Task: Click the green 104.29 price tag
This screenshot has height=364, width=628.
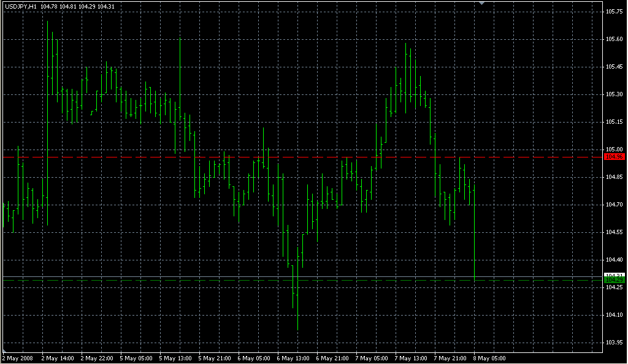Action: 614,280
